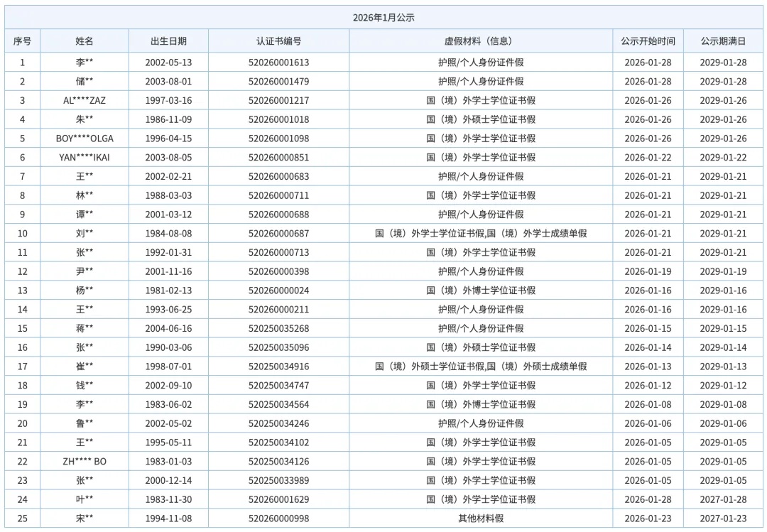Select the 认证书编号 column header
Screen dimensions: 767x532
pyautogui.click(x=278, y=41)
